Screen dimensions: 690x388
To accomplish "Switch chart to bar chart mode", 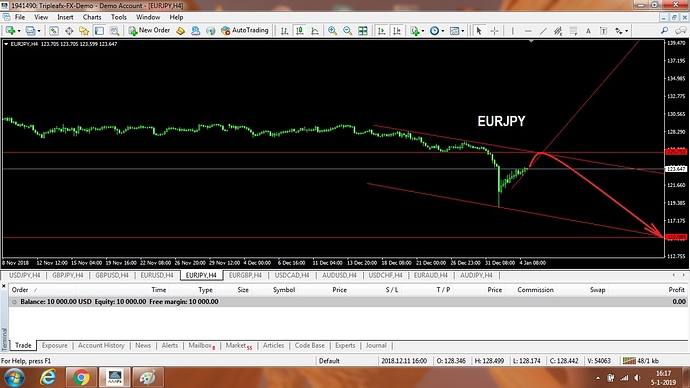I will [x=285, y=31].
